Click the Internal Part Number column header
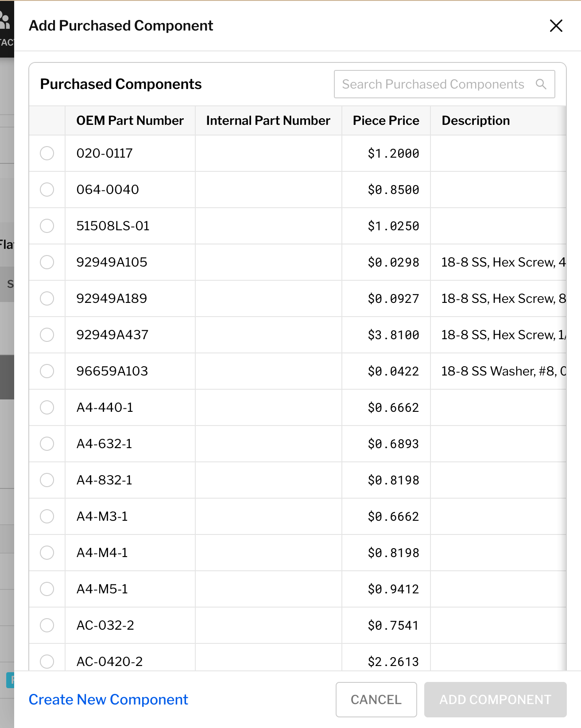Image resolution: width=581 pixels, height=728 pixels. point(267,120)
